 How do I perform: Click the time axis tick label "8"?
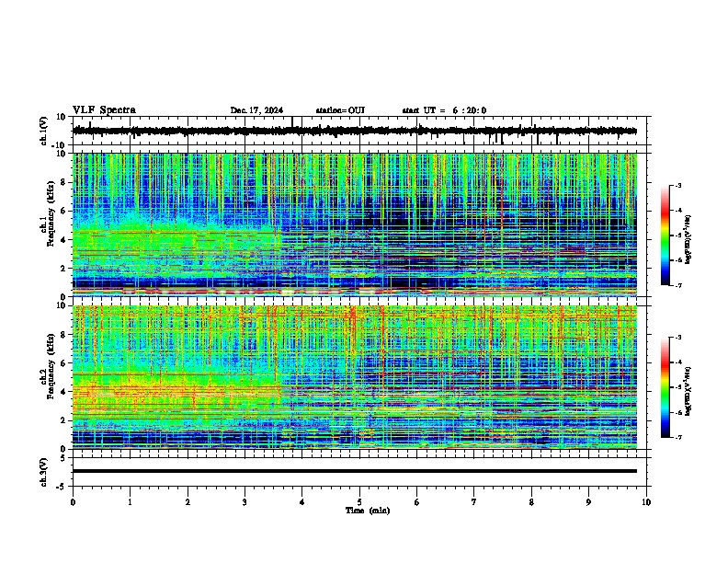(531, 502)
